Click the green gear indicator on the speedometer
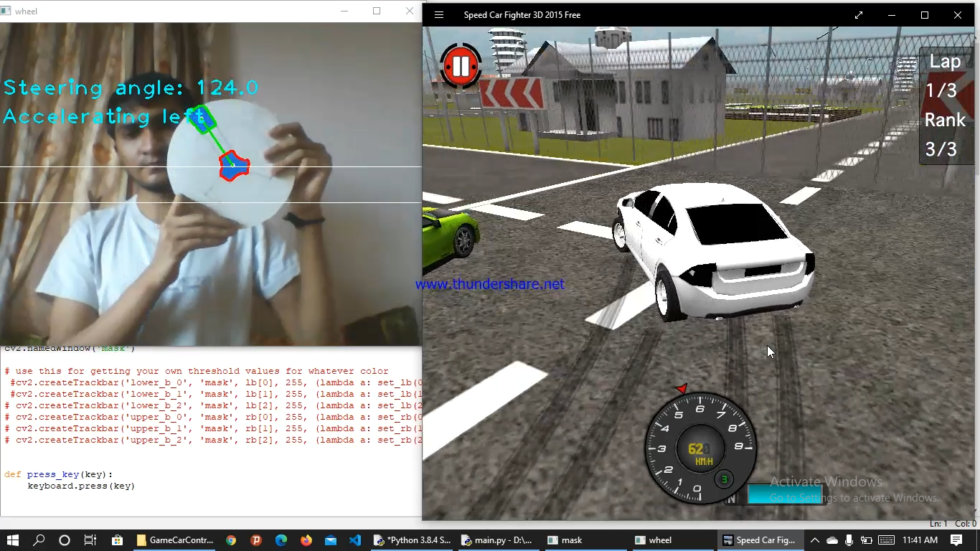This screenshot has height=551, width=980. [x=725, y=479]
